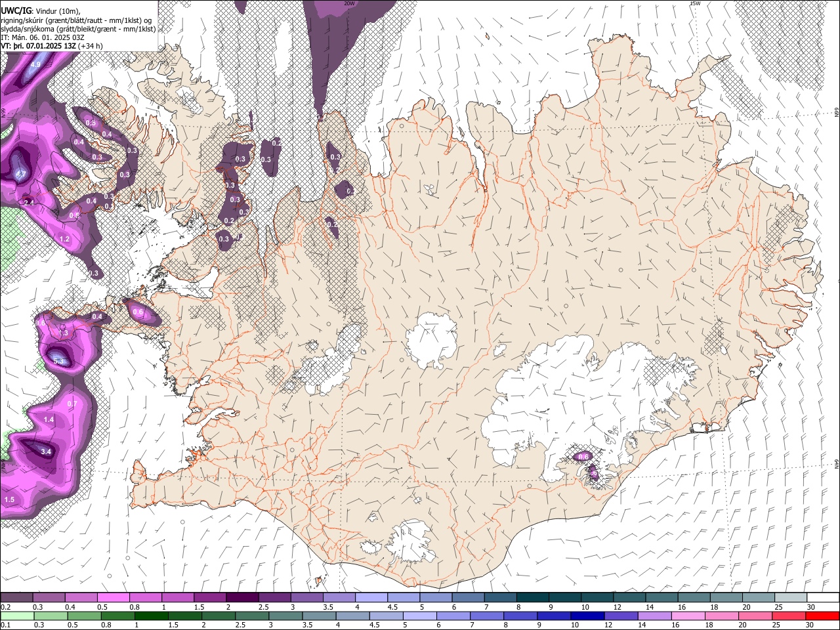The width and height of the screenshot is (840, 630).
Task: Click pale grey snow swatch between 25 and 30
Action: [791, 598]
